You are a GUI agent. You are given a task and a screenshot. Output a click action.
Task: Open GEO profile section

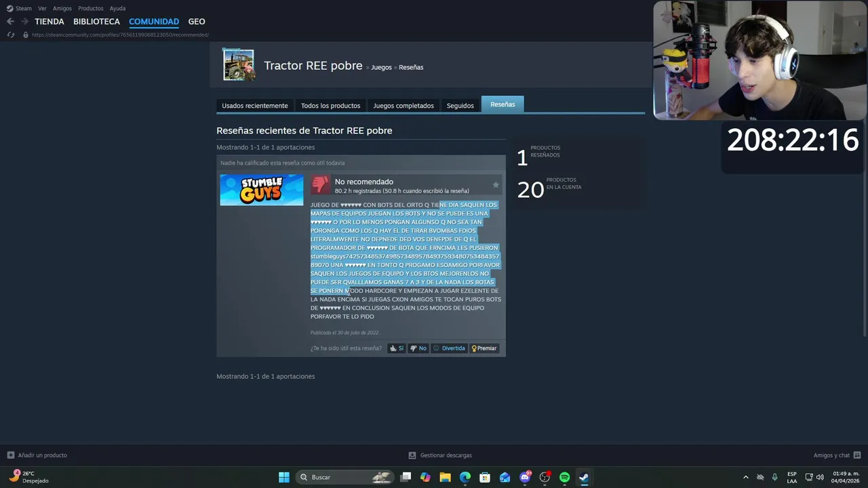197,22
